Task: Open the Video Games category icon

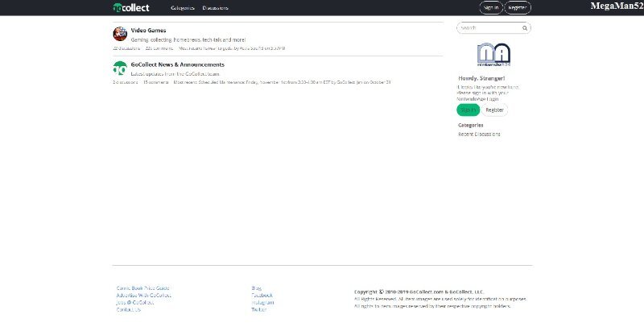Action: click(x=119, y=34)
